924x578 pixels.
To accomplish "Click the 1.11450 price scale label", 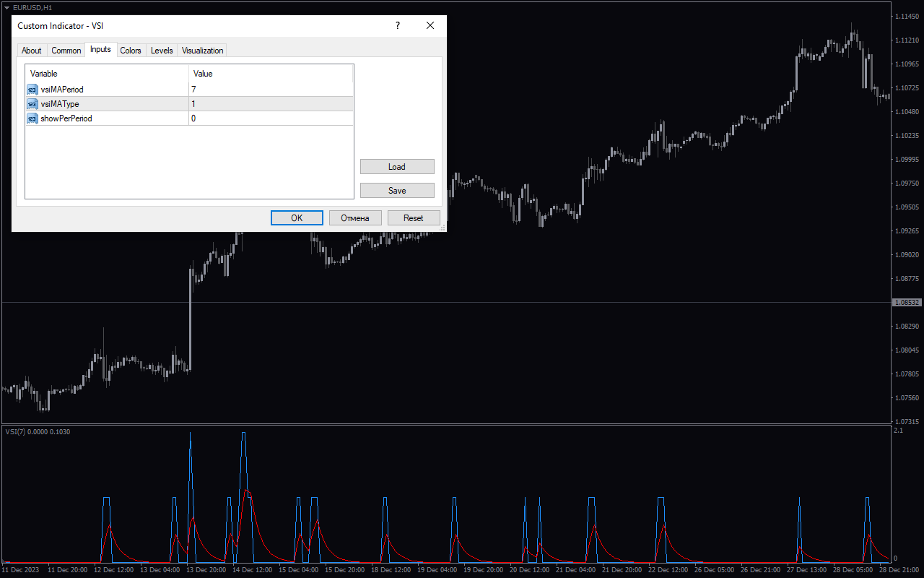I will (907, 16).
